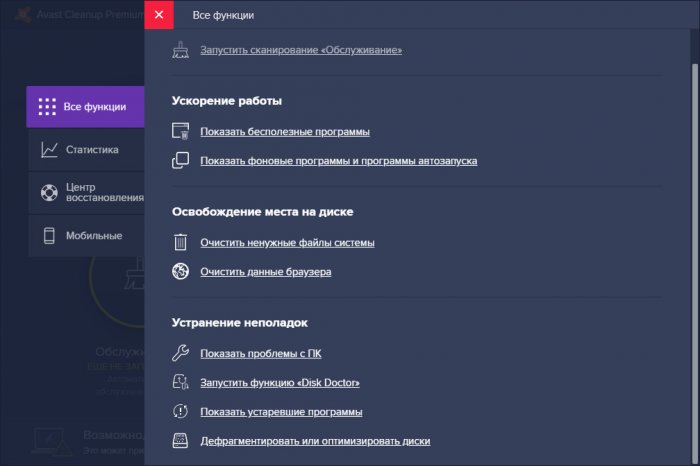Click link Очистить данные браузера
This screenshot has height=466, width=700.
click(265, 272)
